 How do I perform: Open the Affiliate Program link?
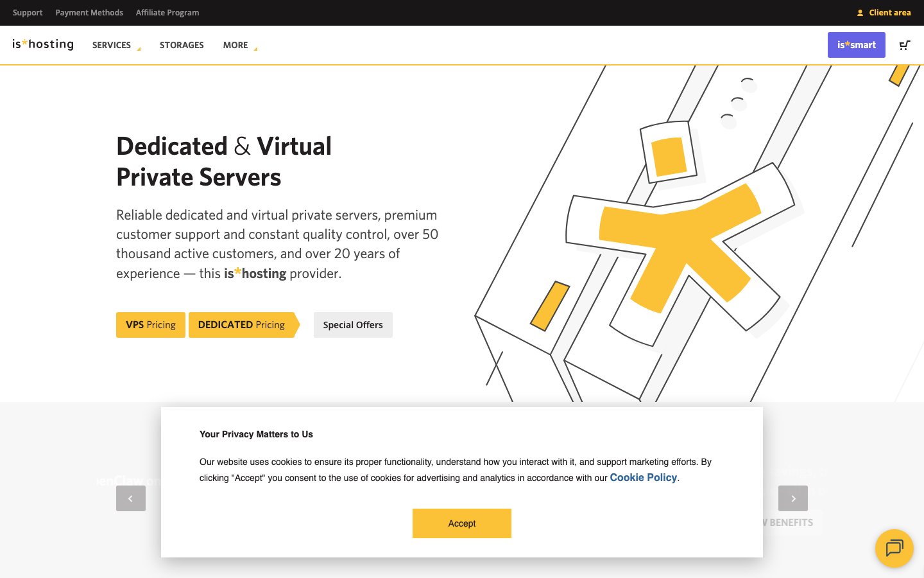167,12
